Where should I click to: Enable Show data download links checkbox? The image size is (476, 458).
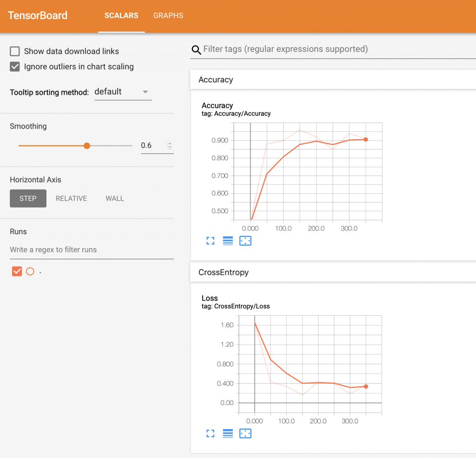14,51
